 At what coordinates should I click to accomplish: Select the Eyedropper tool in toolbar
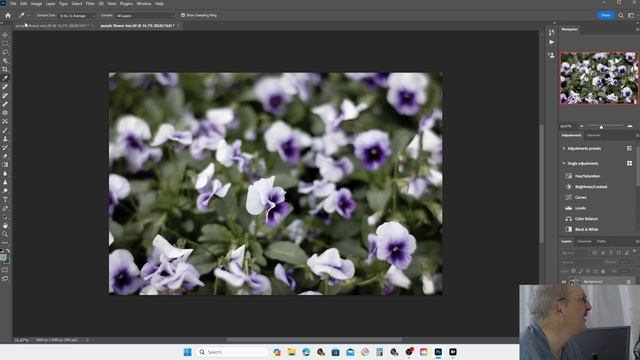click(x=5, y=78)
